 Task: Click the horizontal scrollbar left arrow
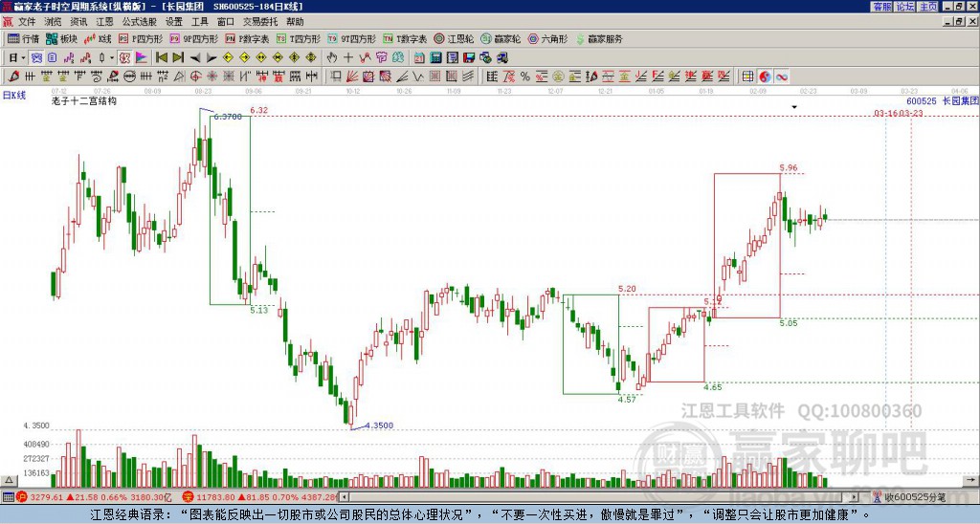pyautogui.click(x=345, y=497)
